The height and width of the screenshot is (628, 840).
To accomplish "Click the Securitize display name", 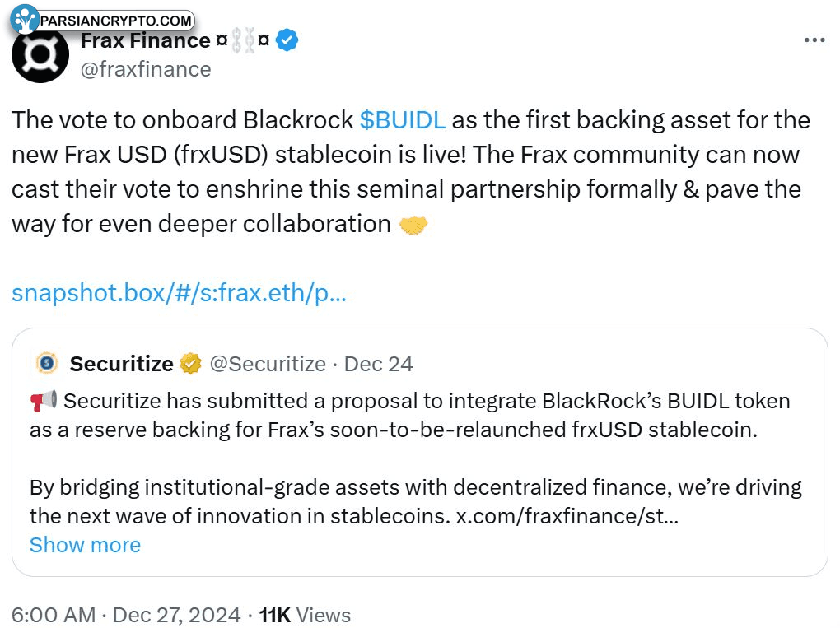I will [x=122, y=364].
